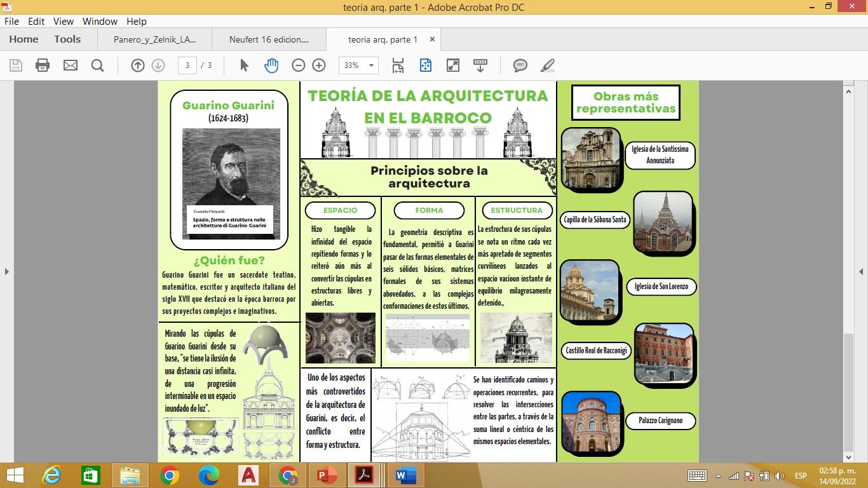
Task: Print the document with the printer icon
Action: [43, 65]
